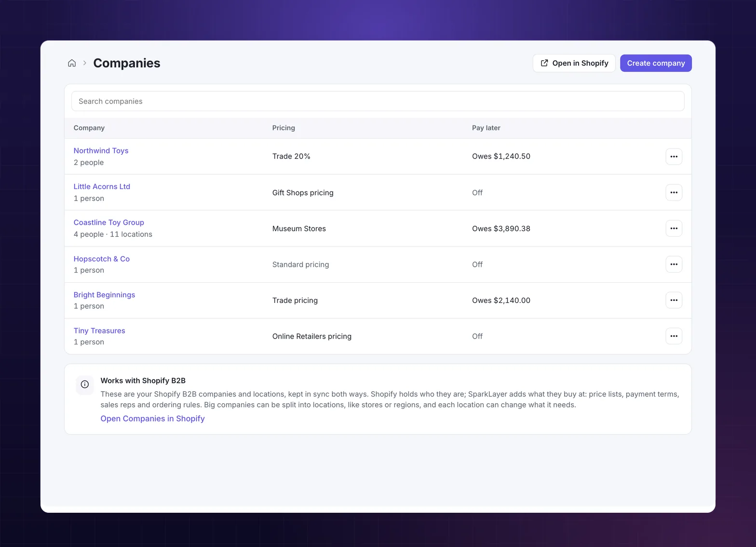Select the Online Retailers pricing cell
Viewport: 756px width, 547px height.
(311, 336)
